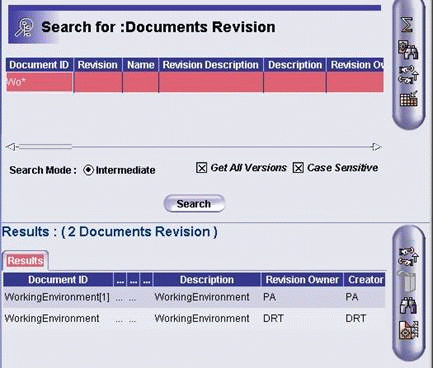Image resolution: width=433 pixels, height=368 pixels.
Task: Click the binoculars icon in the results toolbar
Action: tap(408, 305)
